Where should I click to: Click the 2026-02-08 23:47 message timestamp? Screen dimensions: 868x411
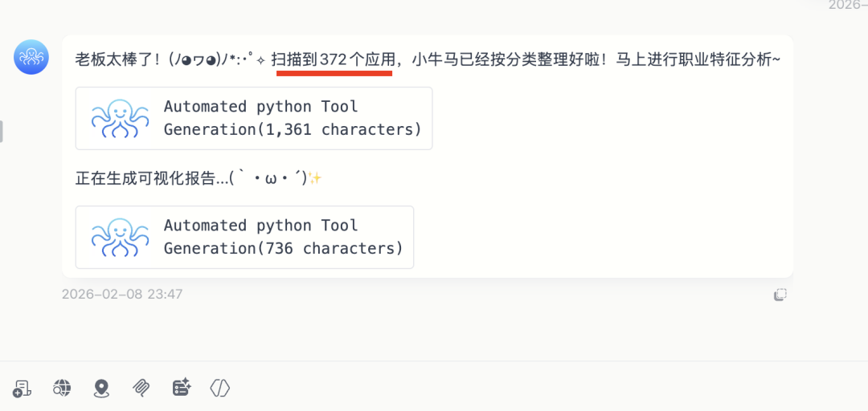[122, 295]
